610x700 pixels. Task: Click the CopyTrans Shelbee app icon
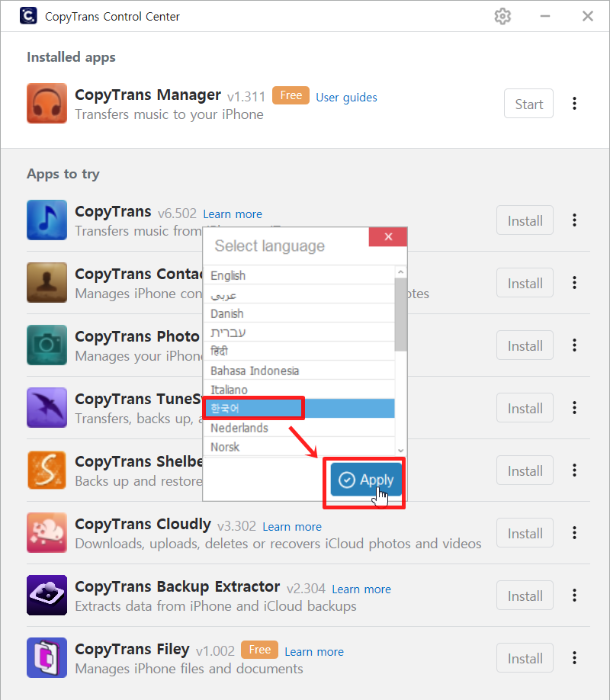point(47,470)
